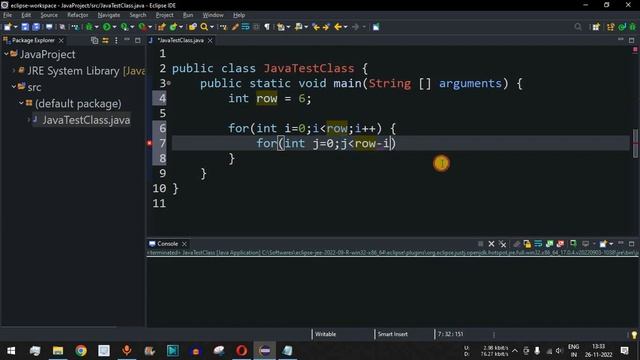Click Remove All Terminated Launches icon
The height and width of the screenshot is (360, 640).
502,244
